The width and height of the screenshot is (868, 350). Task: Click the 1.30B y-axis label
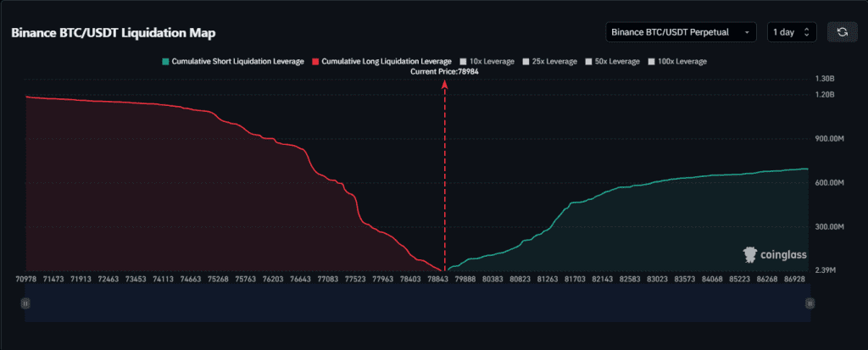(x=824, y=79)
